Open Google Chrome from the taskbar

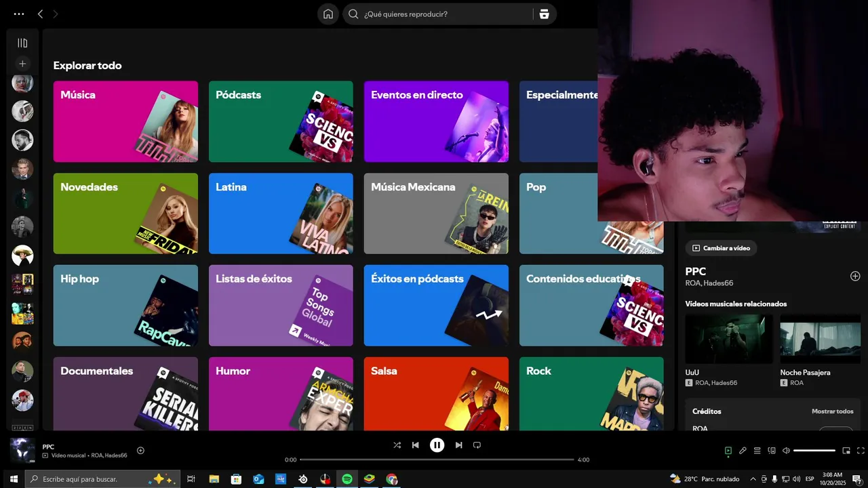click(x=392, y=479)
